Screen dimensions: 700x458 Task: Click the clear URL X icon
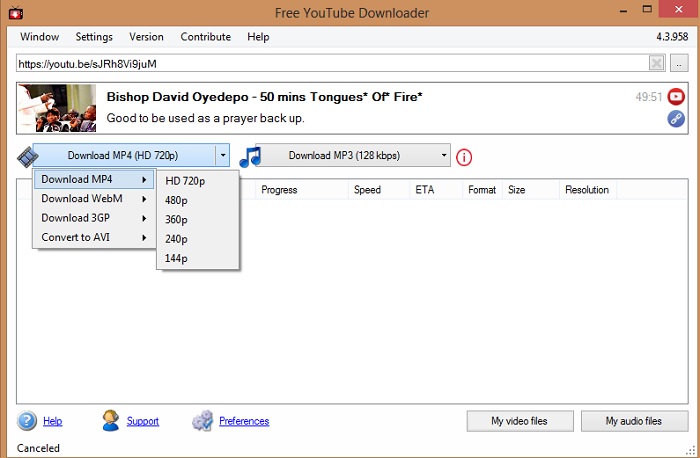[x=656, y=64]
